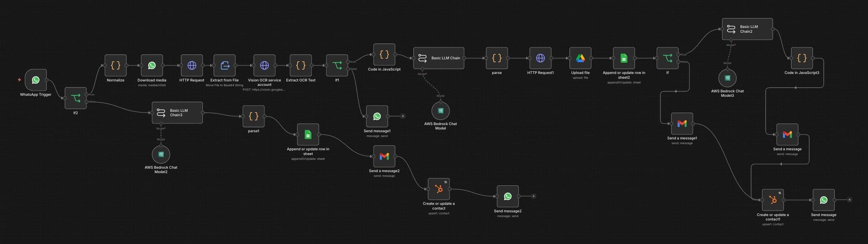Click the trigger lightning bolt indicator

[x=19, y=80]
